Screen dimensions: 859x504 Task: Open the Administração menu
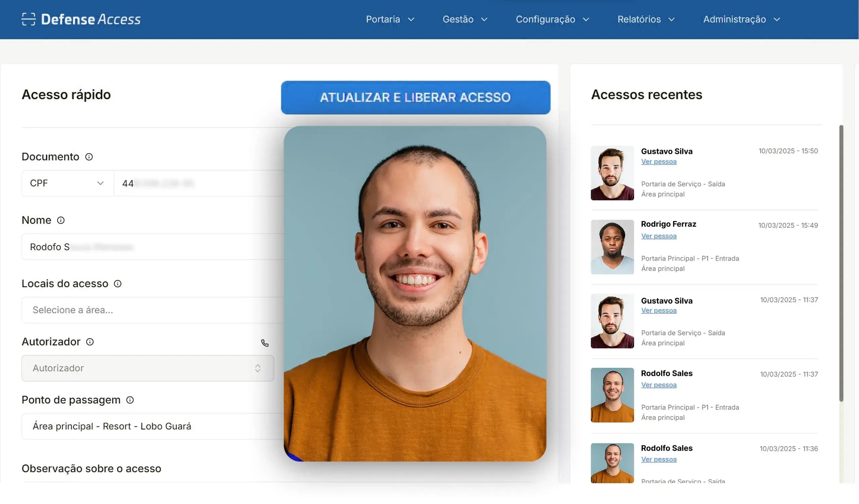tap(742, 19)
